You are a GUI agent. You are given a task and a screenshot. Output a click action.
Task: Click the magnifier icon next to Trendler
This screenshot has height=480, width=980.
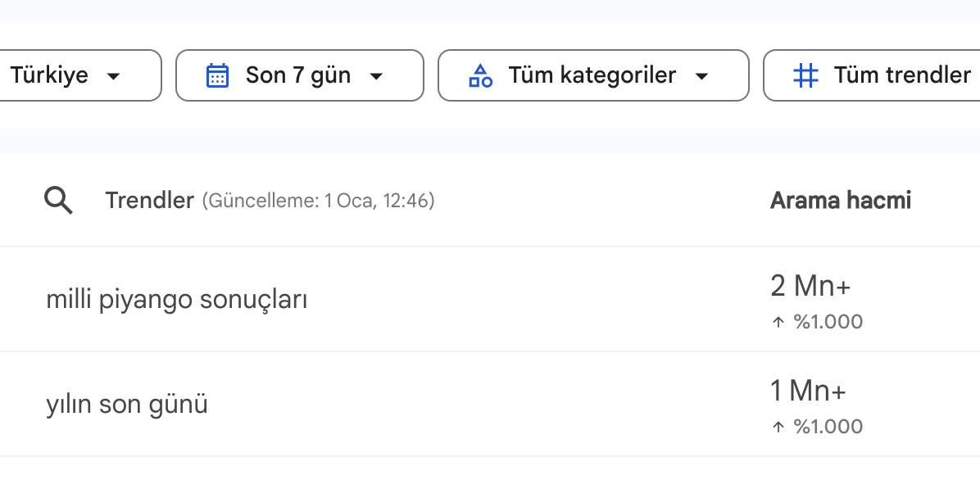pyautogui.click(x=58, y=200)
